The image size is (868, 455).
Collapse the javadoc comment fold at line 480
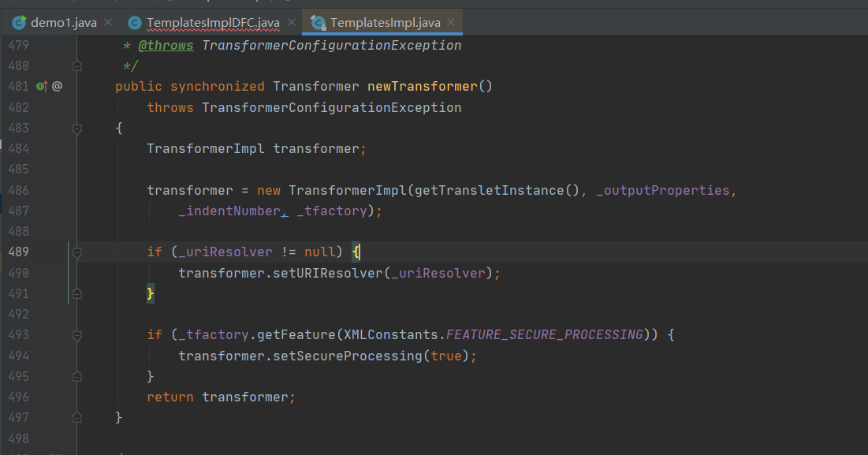coord(77,66)
